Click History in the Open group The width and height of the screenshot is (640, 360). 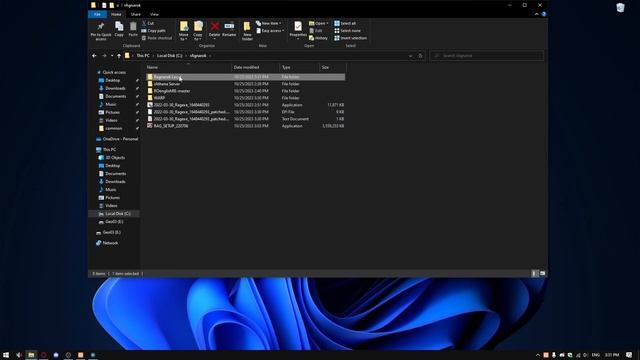coord(318,38)
